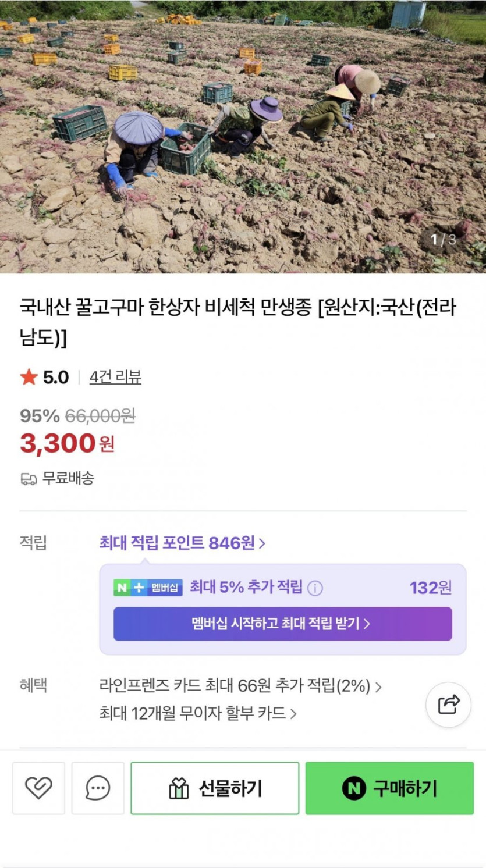Click the info icon beside 추가 적립
This screenshot has height=868, width=486.
tap(315, 588)
